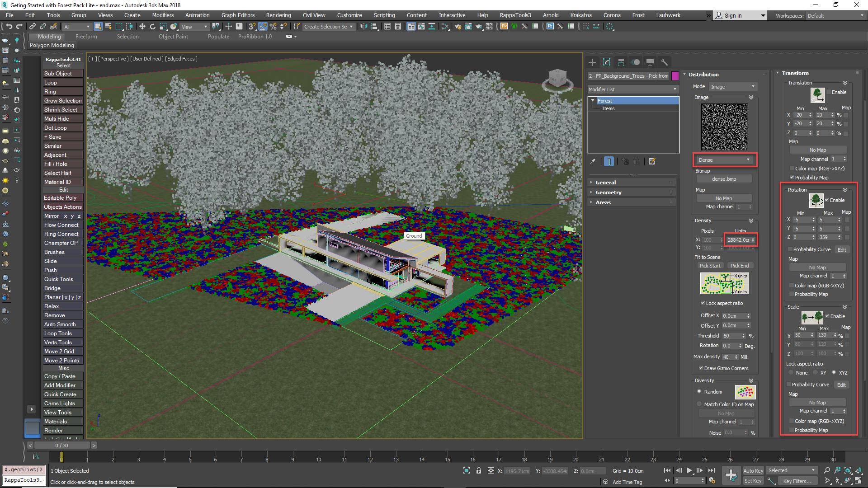
Task: Select the Forest trees creation icon
Action: tap(514, 26)
